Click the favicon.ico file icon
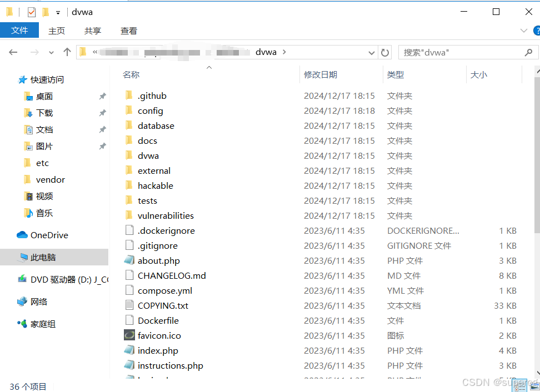540x392 pixels. [129, 335]
